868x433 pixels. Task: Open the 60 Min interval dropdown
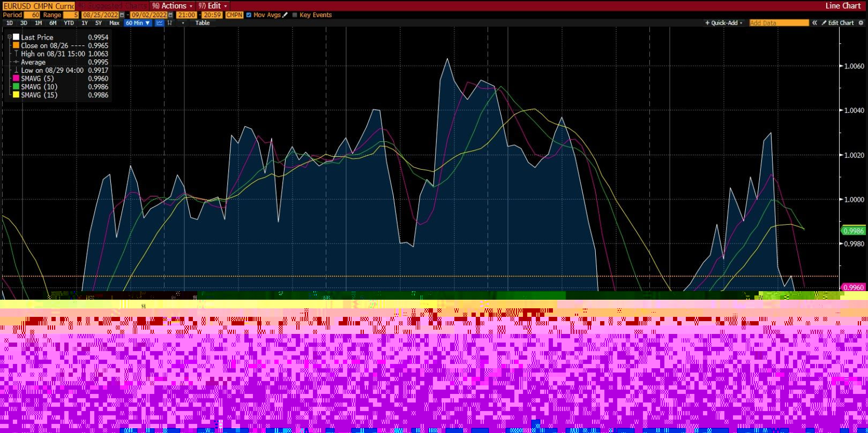tap(138, 23)
